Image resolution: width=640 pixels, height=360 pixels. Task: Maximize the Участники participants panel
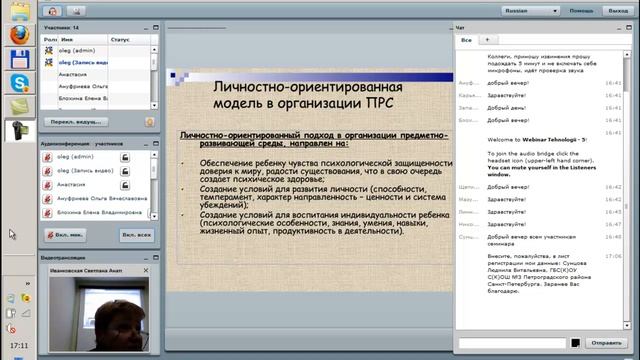156,27
